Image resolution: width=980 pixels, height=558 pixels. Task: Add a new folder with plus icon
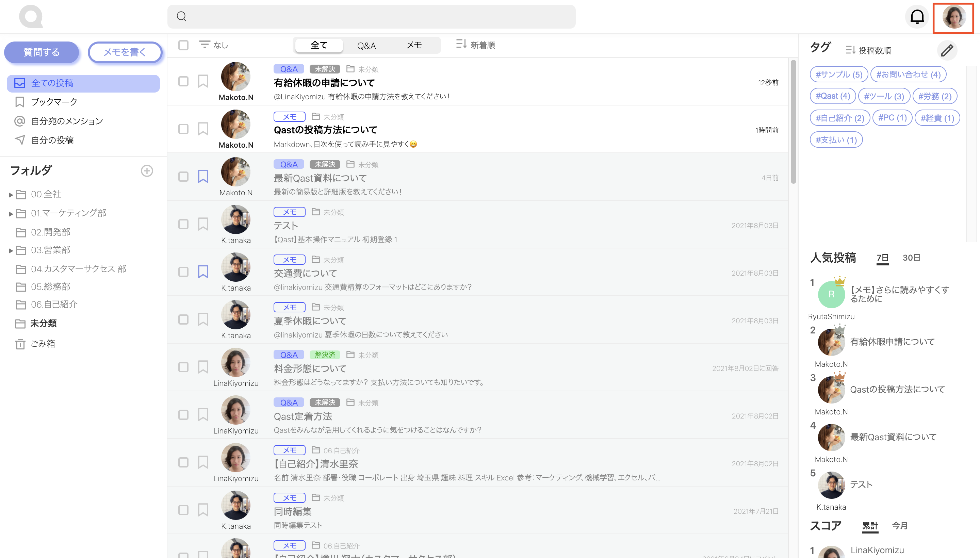point(147,170)
